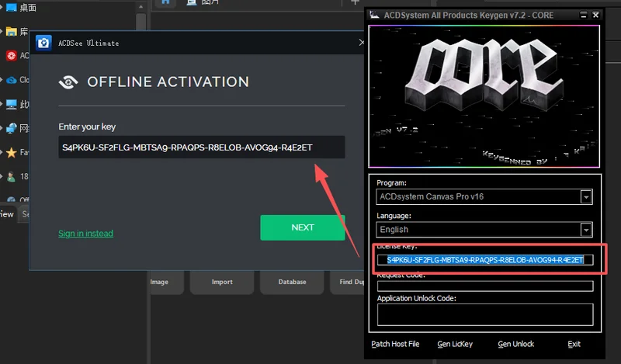The width and height of the screenshot is (621, 364).
Task: Click the Import button in ACDSee main window
Action: pos(222,282)
